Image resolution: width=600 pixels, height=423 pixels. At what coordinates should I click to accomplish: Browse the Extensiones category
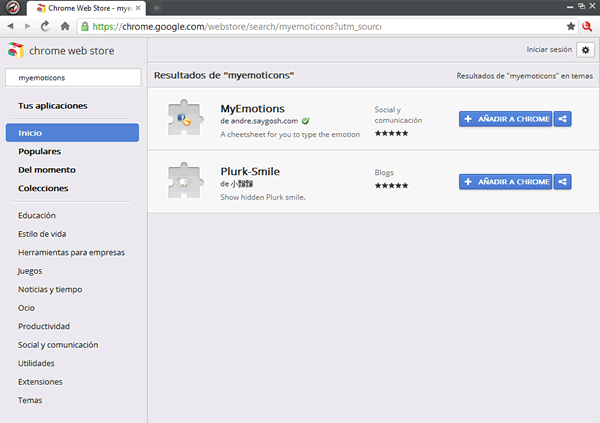(40, 382)
